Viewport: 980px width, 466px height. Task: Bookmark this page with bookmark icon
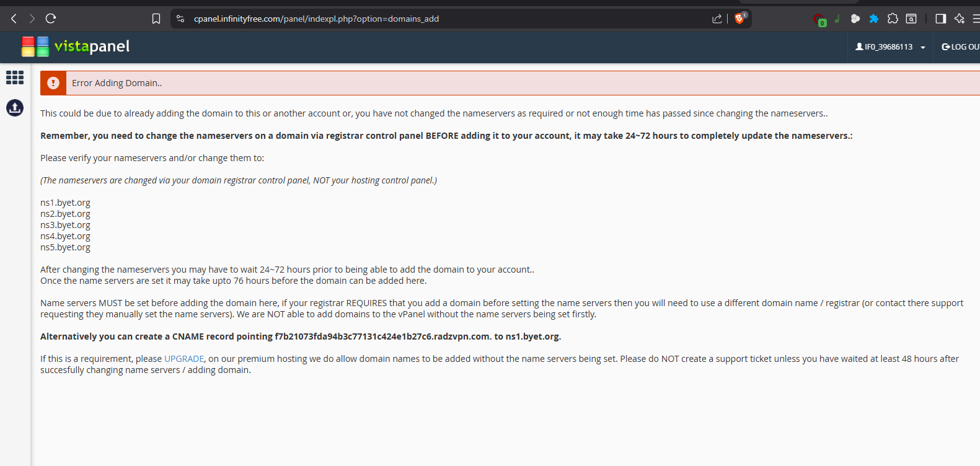coord(156,19)
